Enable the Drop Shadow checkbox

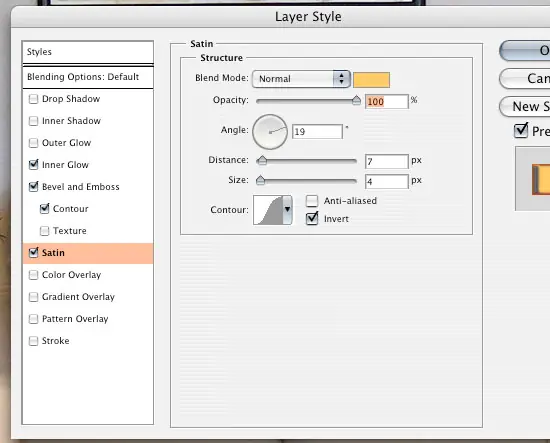tap(33, 99)
